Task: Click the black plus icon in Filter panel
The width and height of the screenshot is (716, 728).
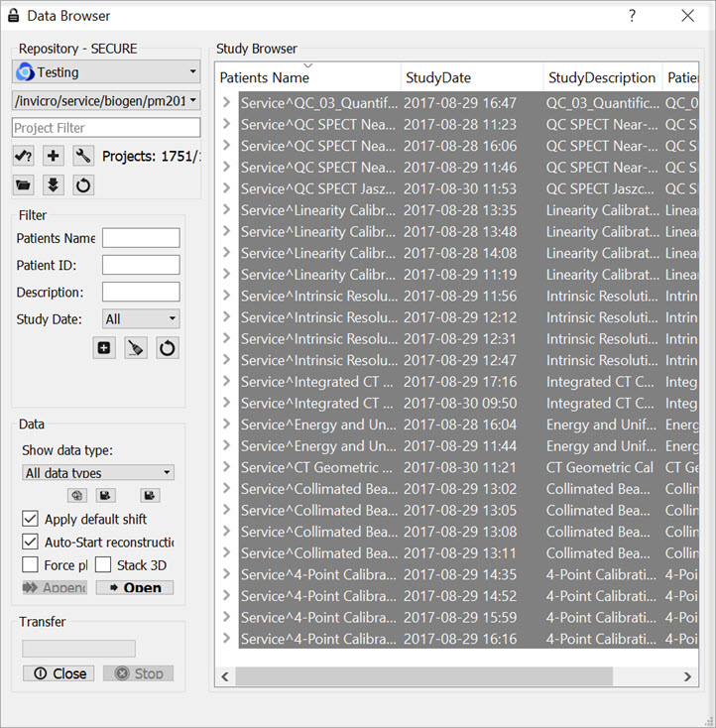Action: coord(104,348)
